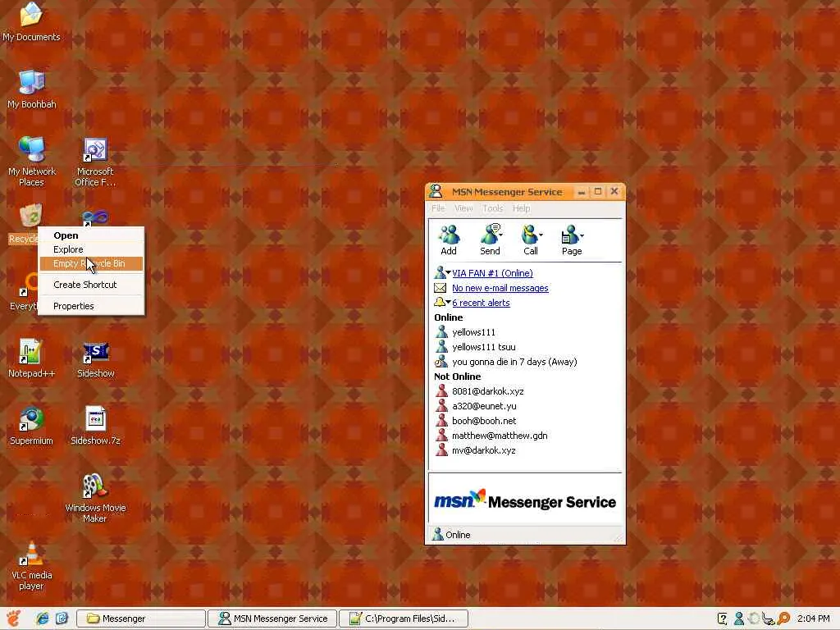Click the quick launch icon beside Internet Explorer
The width and height of the screenshot is (840, 630).
click(62, 619)
